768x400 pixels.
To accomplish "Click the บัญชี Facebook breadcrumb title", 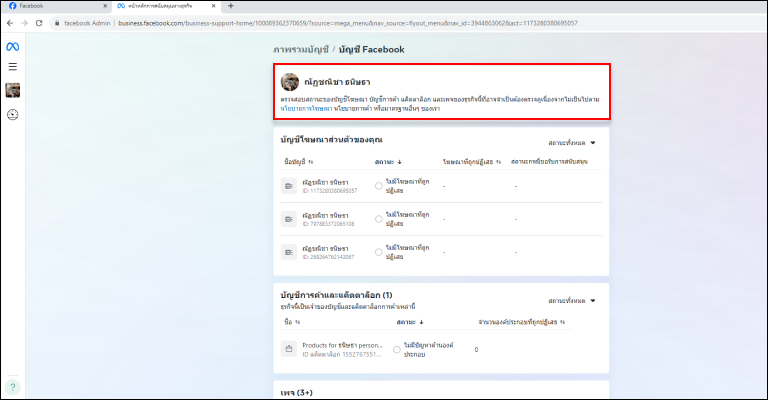I will 372,49.
